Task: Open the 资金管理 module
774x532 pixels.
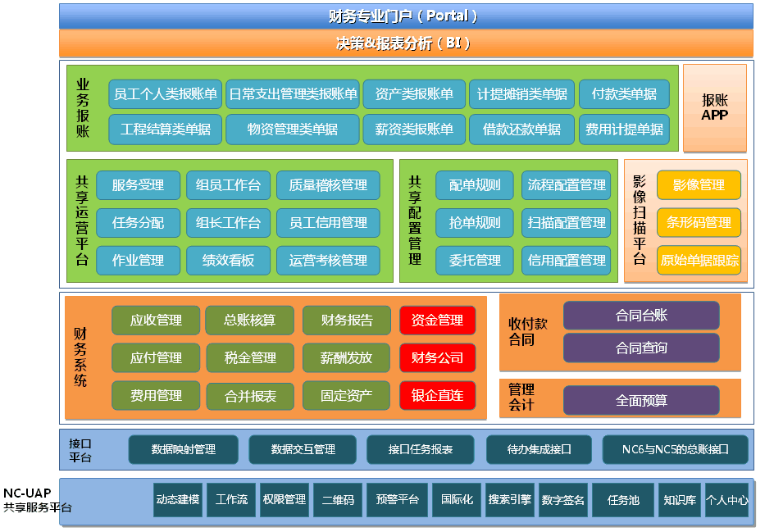Action: [x=439, y=320]
